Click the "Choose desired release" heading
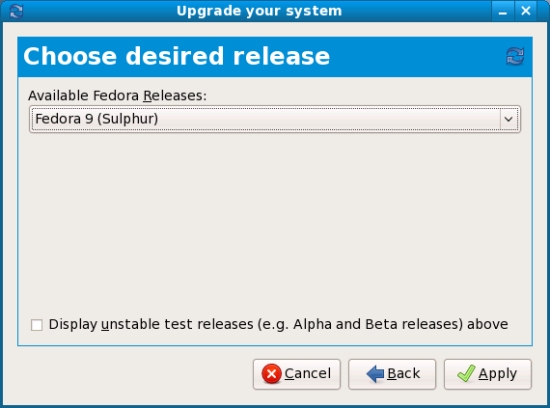 click(x=176, y=56)
